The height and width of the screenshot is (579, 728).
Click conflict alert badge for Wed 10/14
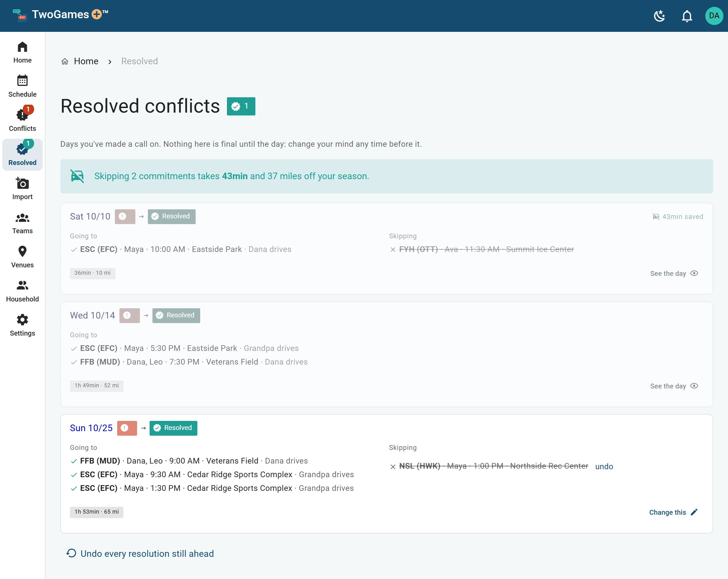(130, 315)
